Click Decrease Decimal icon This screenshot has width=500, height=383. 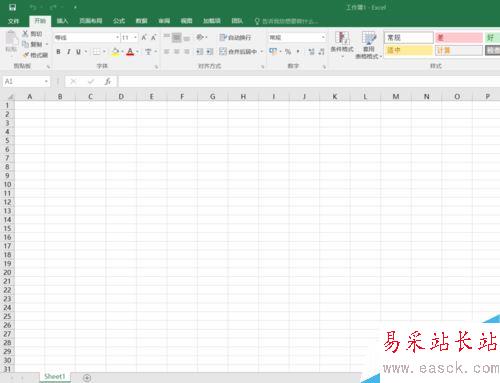tap(321, 52)
